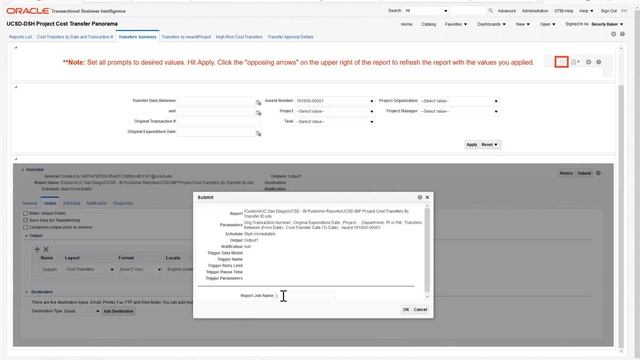The width and height of the screenshot is (640, 360).
Task: Select the Transfers Summary tab
Action: [x=138, y=37]
